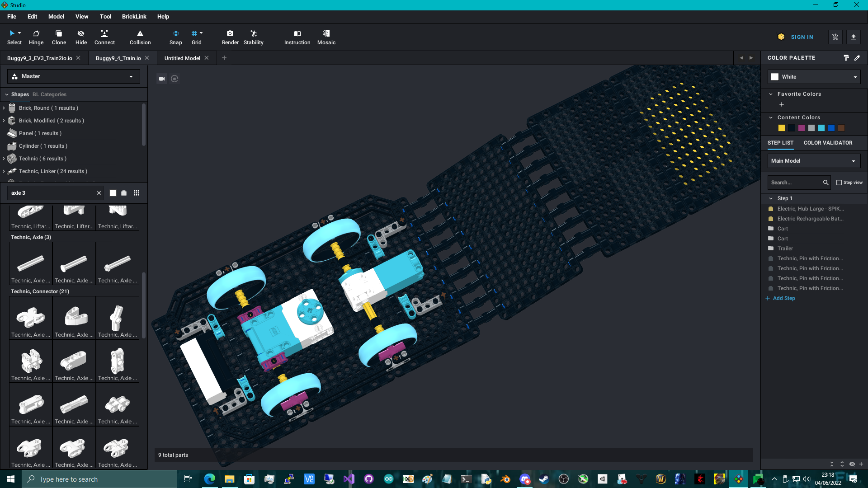Switch to Buggy9_4_Train.io tab

point(118,58)
